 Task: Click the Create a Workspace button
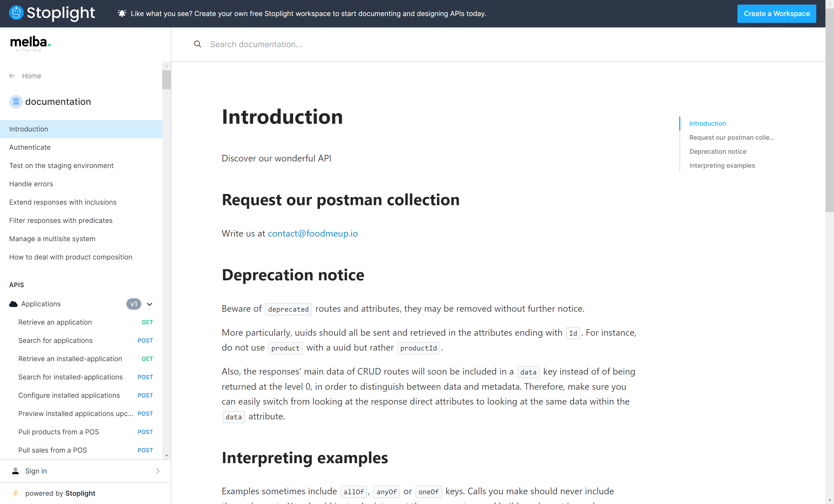pos(777,13)
